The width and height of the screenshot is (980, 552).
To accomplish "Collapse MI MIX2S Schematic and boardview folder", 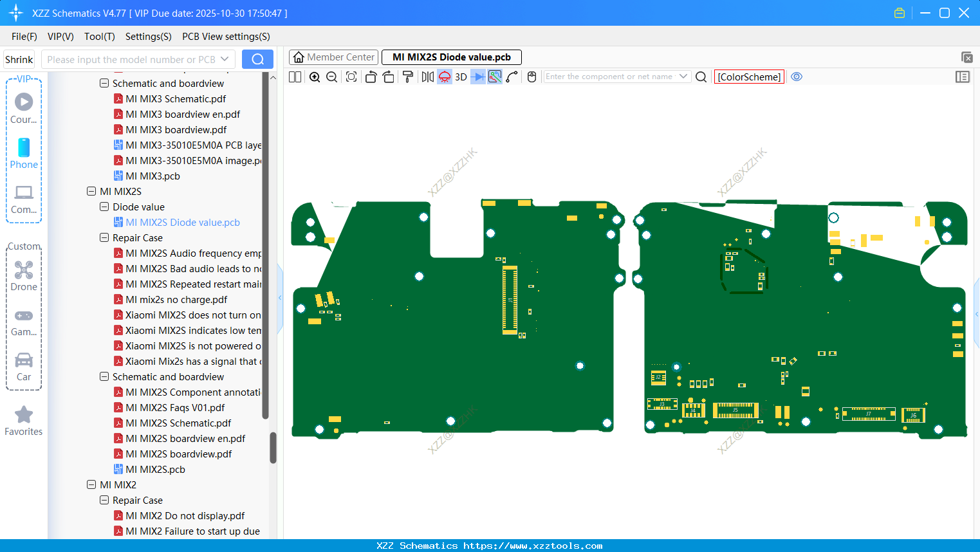I will click(104, 376).
